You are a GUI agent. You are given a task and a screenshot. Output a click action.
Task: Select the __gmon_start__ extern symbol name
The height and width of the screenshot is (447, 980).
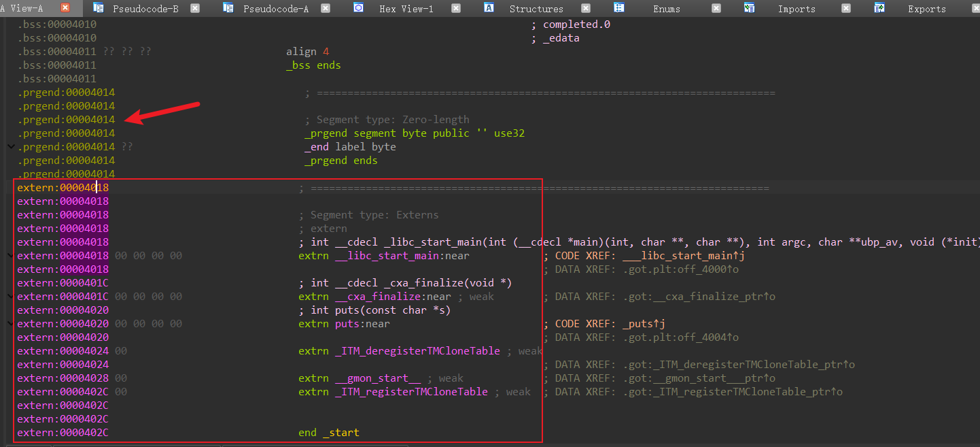click(381, 378)
